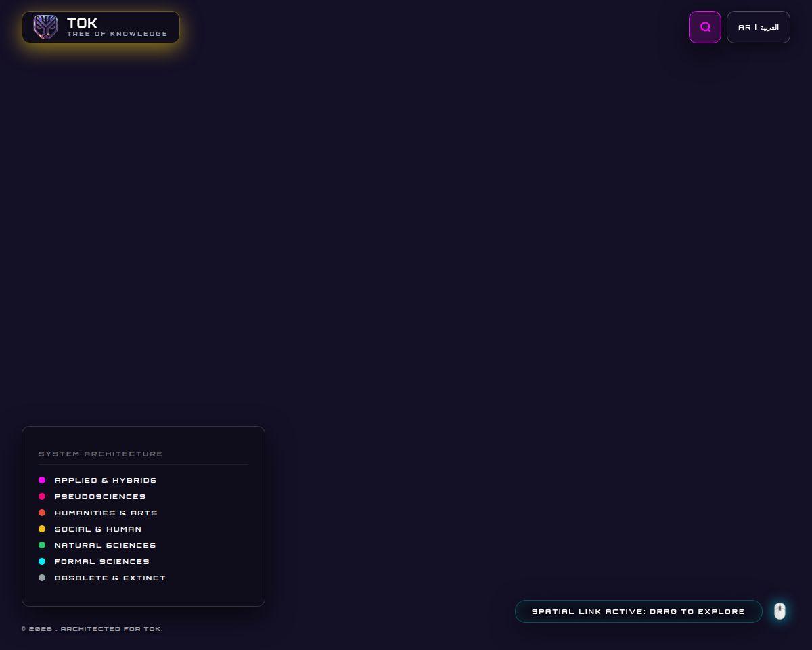Click the 'Tree of Knowledge' subtitle
The height and width of the screenshot is (650, 812).
pyautogui.click(x=117, y=34)
